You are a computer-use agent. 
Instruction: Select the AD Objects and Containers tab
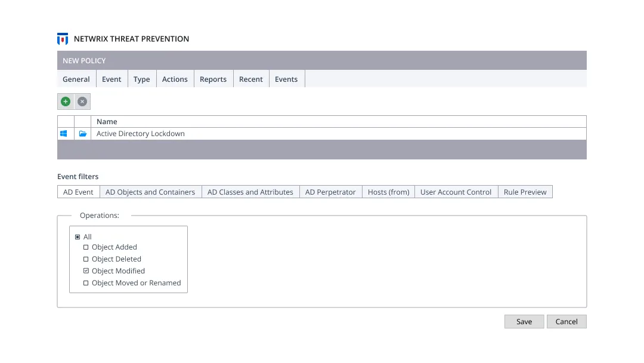tap(150, 192)
